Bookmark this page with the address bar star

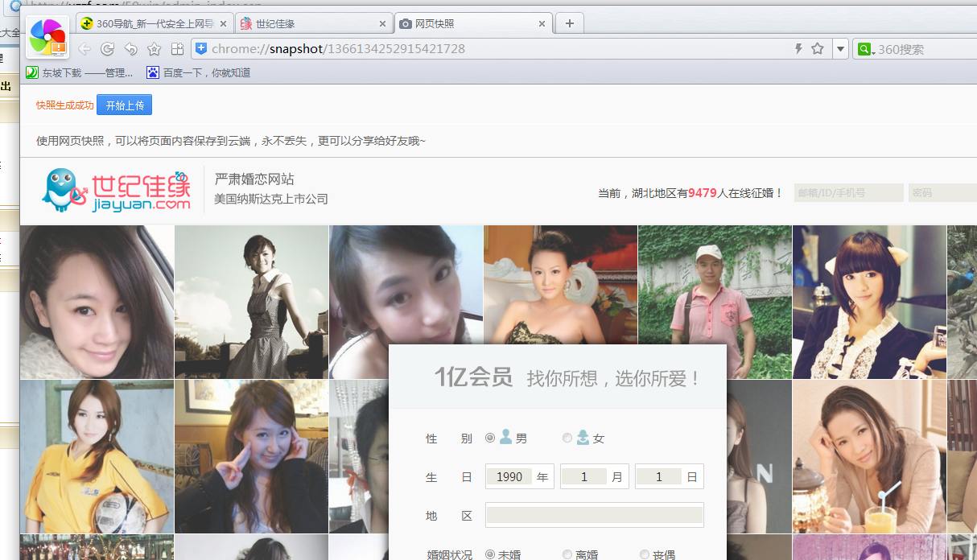[x=818, y=49]
